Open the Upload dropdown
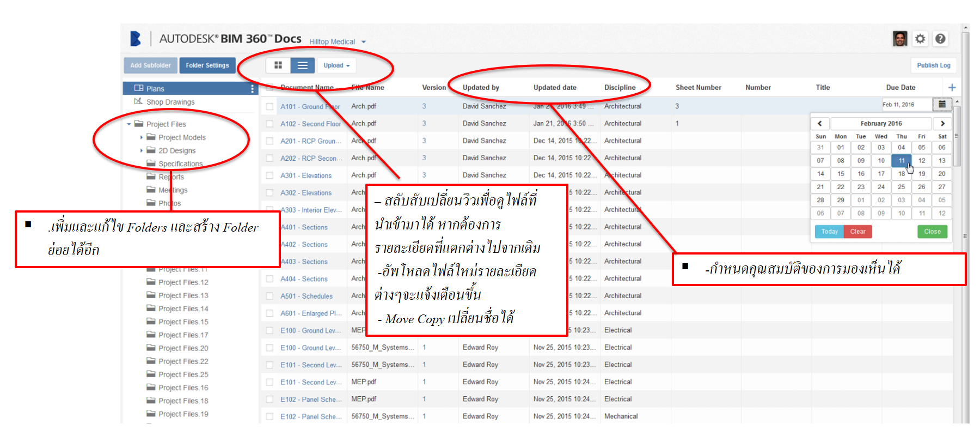 pyautogui.click(x=336, y=65)
